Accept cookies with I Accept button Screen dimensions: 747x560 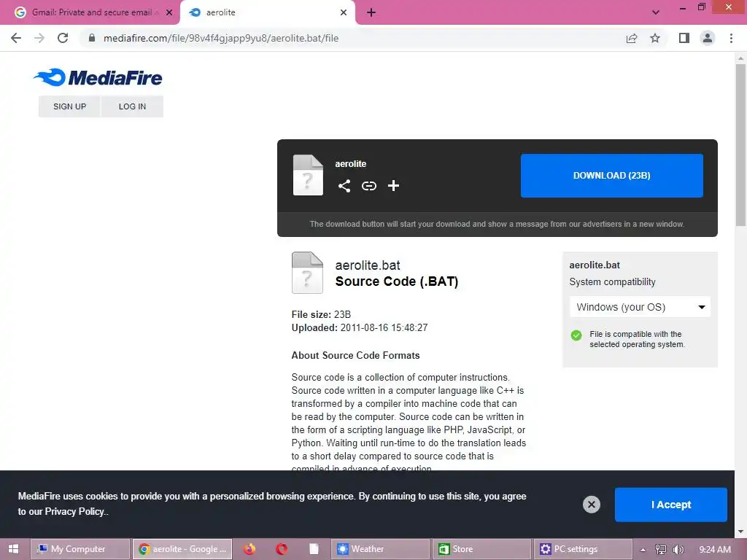click(671, 505)
